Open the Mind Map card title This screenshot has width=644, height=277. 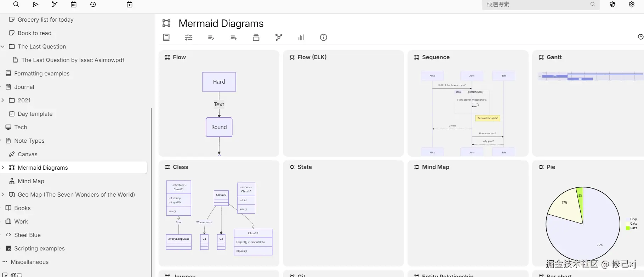(435, 167)
